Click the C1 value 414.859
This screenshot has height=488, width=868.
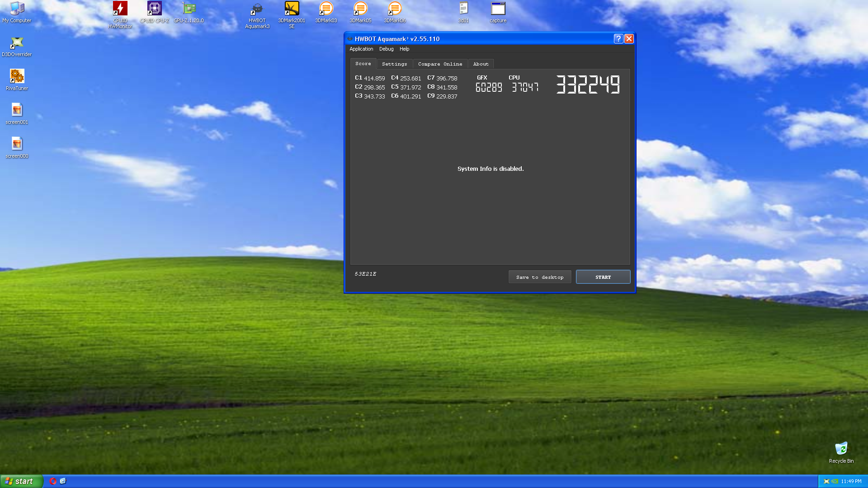click(374, 78)
